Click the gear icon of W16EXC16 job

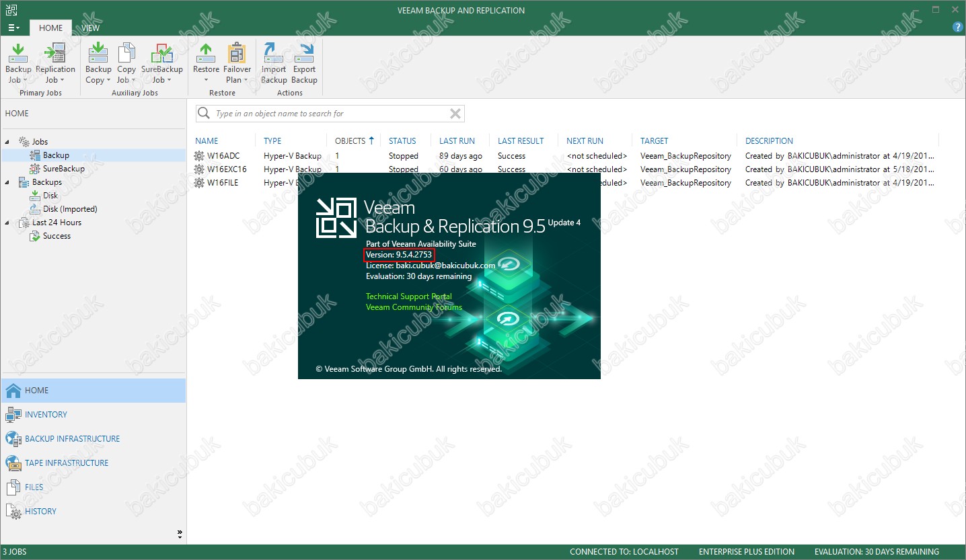click(199, 169)
